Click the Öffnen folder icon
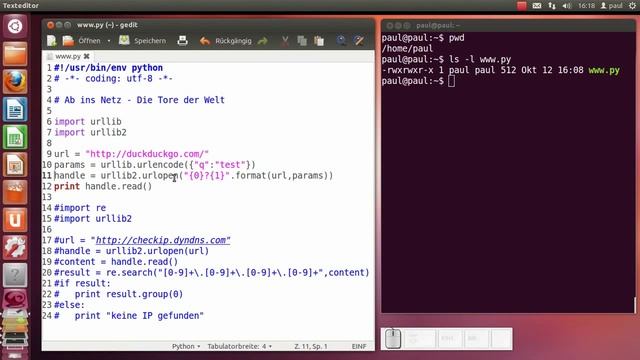 (68, 41)
